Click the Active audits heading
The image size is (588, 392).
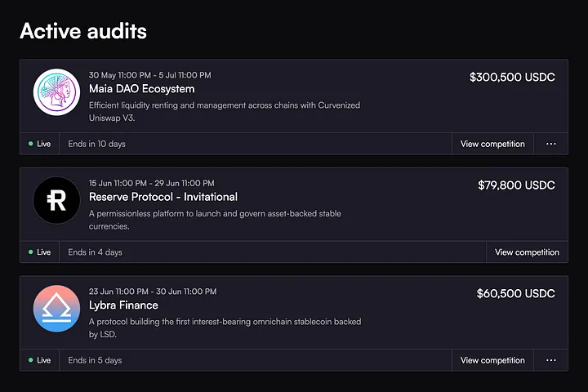click(83, 31)
